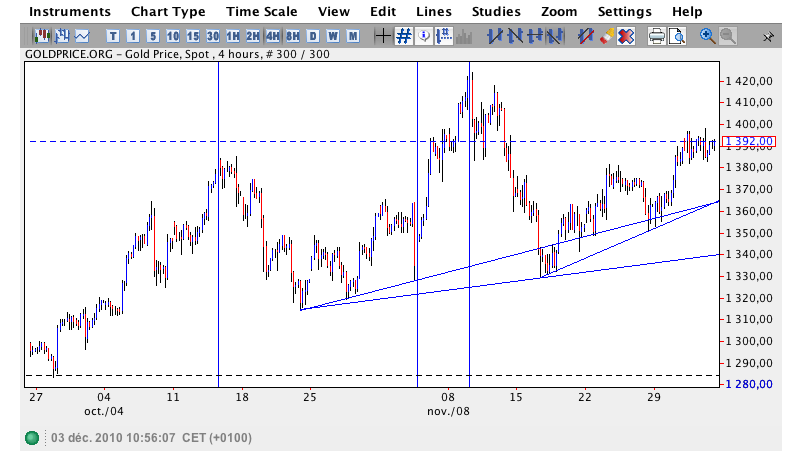Open print preview with magnifier page icon
Image resolution: width=791 pixels, height=458 pixels.
[x=677, y=36]
